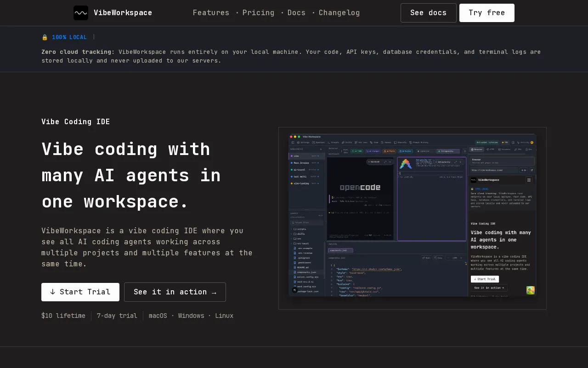
Task: Click the See docs button
Action: pyautogui.click(x=429, y=13)
